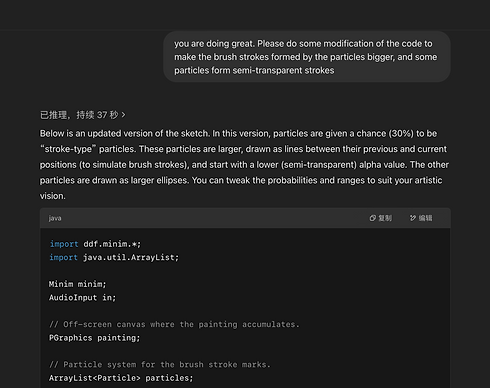Image resolution: width=490 pixels, height=388 pixels.
Task: Select the user message bubble
Action: 307,57
